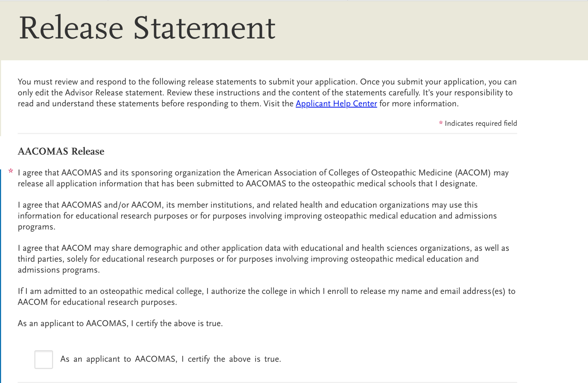
Task: Click the instructions paragraph about reviewing release statements
Action: click(x=267, y=92)
